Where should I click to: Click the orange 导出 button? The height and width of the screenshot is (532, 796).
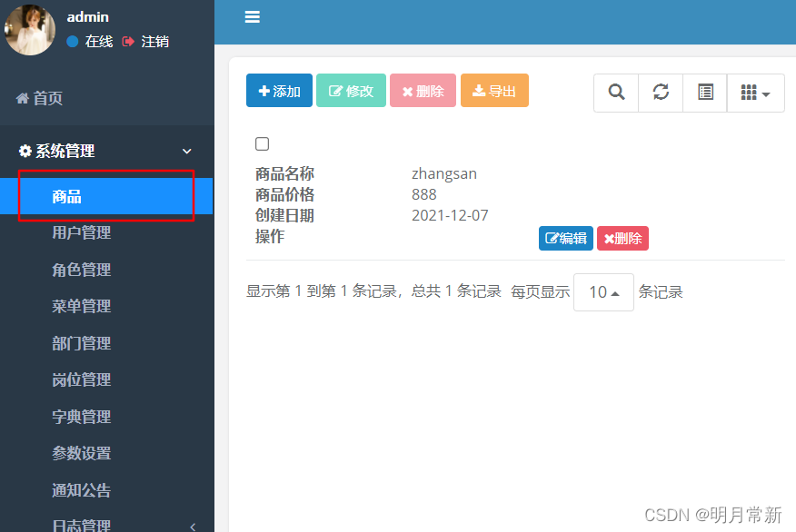[494, 91]
